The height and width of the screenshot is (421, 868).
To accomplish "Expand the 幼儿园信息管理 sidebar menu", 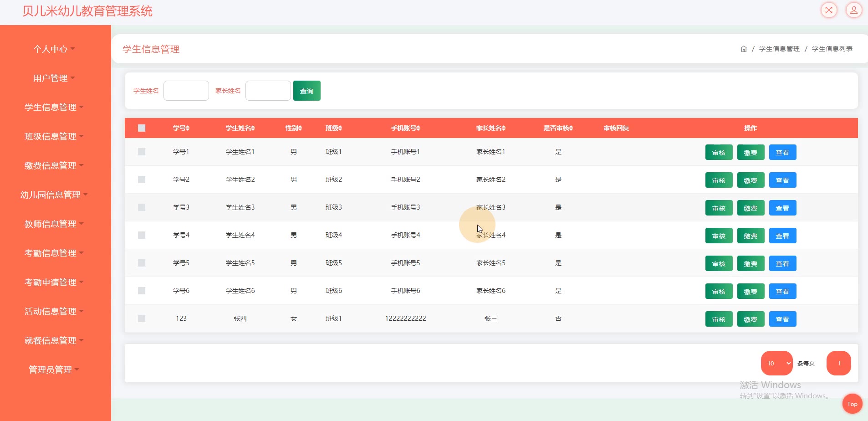I will (x=54, y=195).
